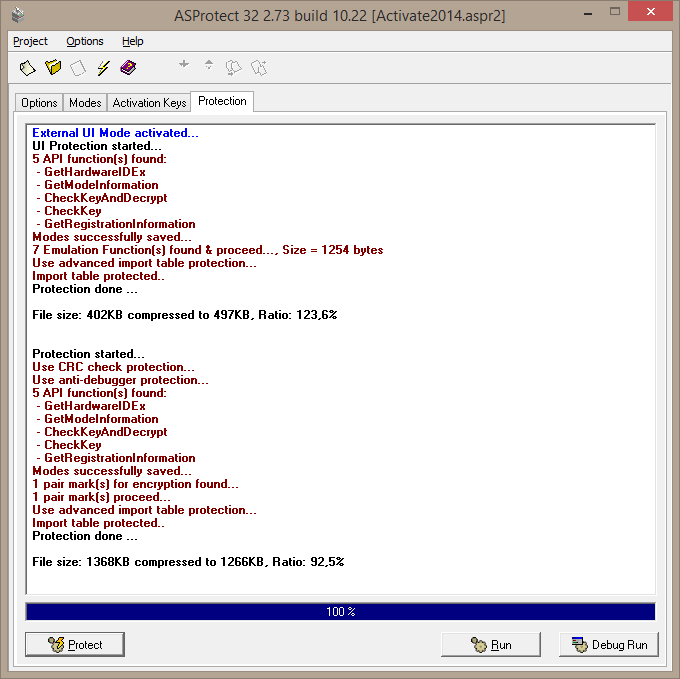Click '7 Emulation Function(s) found' log line
This screenshot has width=680, height=679.
click(x=208, y=250)
